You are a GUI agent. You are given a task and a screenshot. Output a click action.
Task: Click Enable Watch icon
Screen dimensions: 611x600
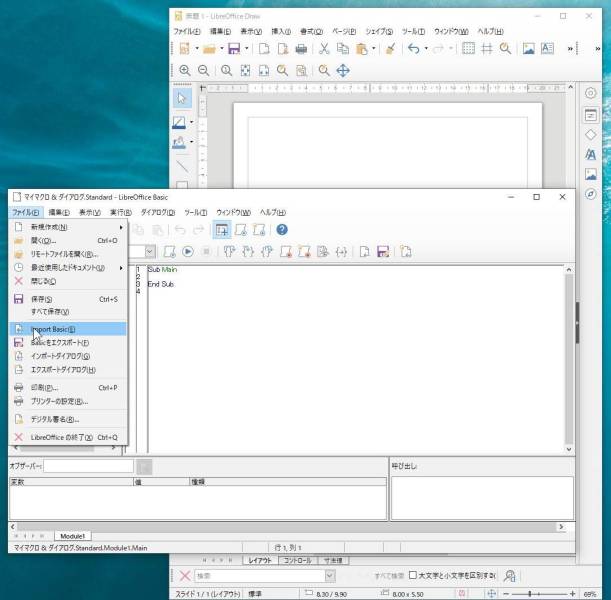coord(323,252)
